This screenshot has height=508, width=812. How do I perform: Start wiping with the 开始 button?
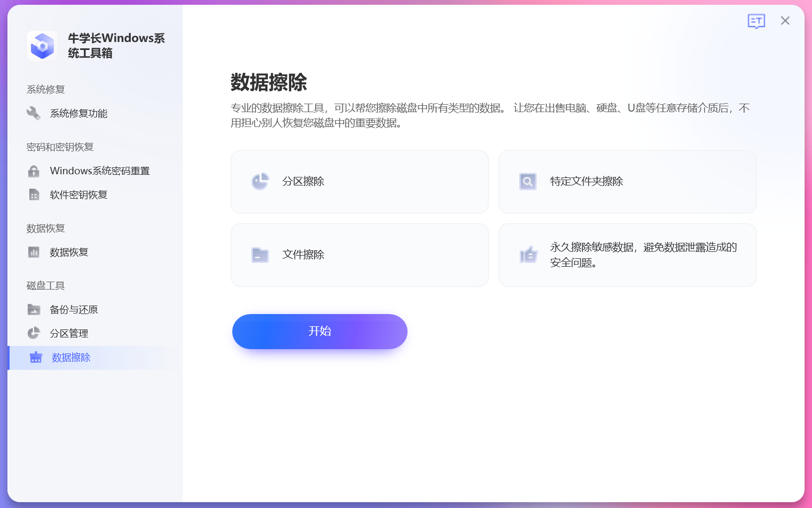tap(320, 332)
